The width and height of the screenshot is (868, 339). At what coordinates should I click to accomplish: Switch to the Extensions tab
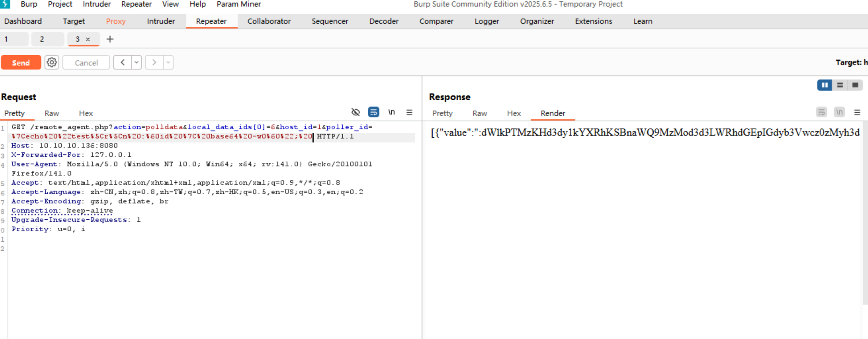coord(593,21)
